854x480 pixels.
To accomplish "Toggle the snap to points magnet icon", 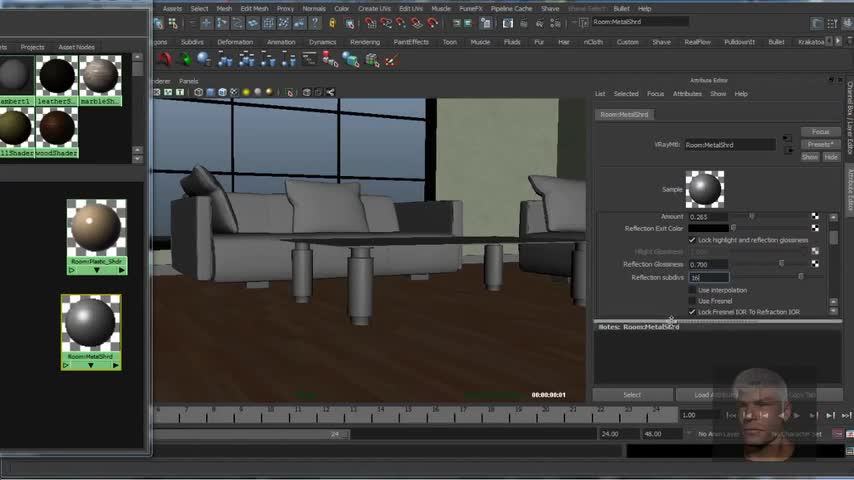I will (401, 23).
